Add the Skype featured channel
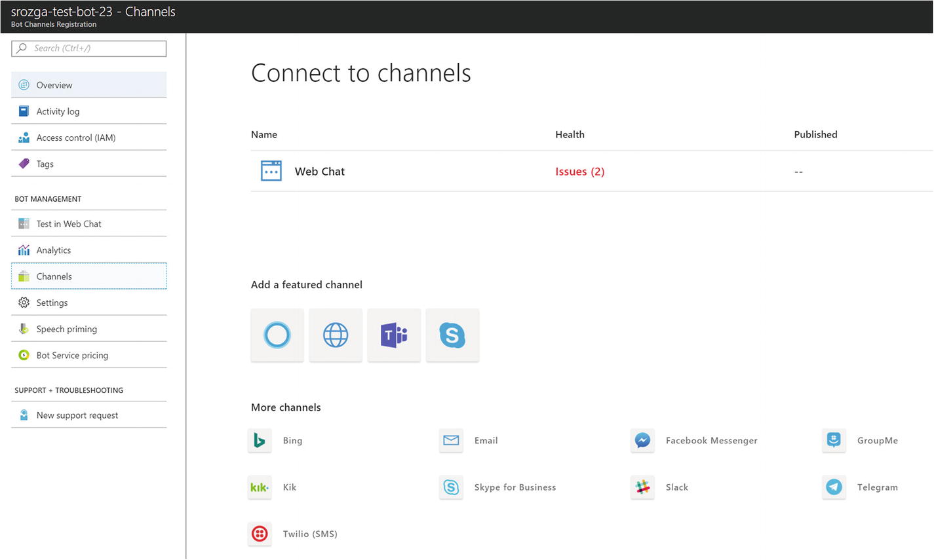The width and height of the screenshot is (934, 560). pos(452,335)
